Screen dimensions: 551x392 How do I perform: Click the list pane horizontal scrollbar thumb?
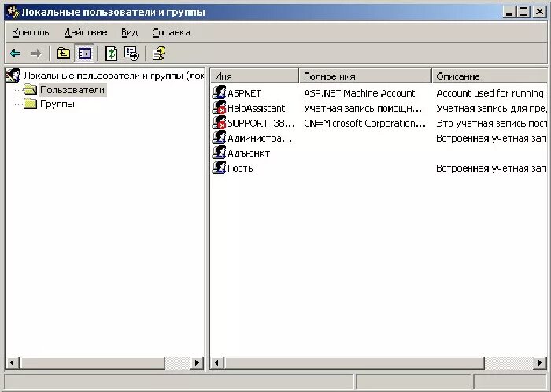(354, 363)
